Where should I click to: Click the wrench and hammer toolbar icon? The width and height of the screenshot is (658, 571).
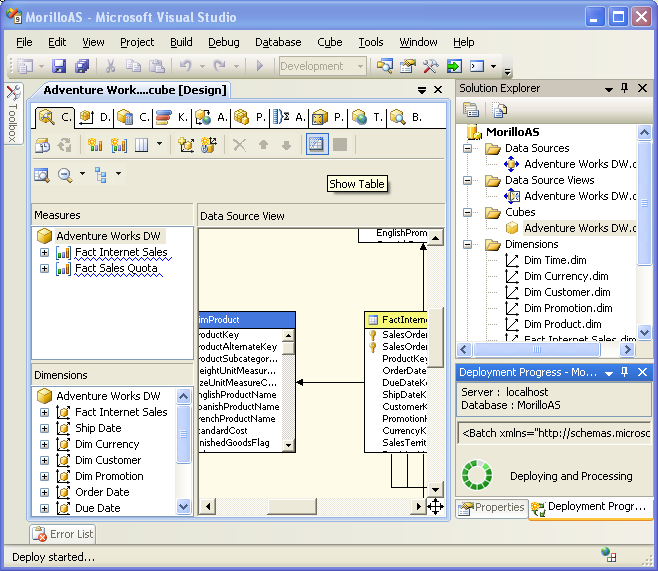[430, 66]
